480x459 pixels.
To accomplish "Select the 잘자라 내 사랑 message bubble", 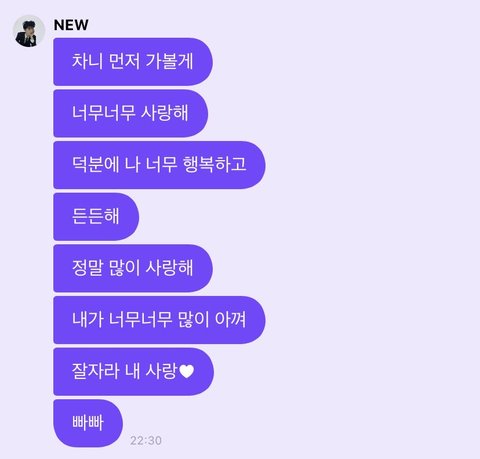I will pyautogui.click(x=133, y=372).
